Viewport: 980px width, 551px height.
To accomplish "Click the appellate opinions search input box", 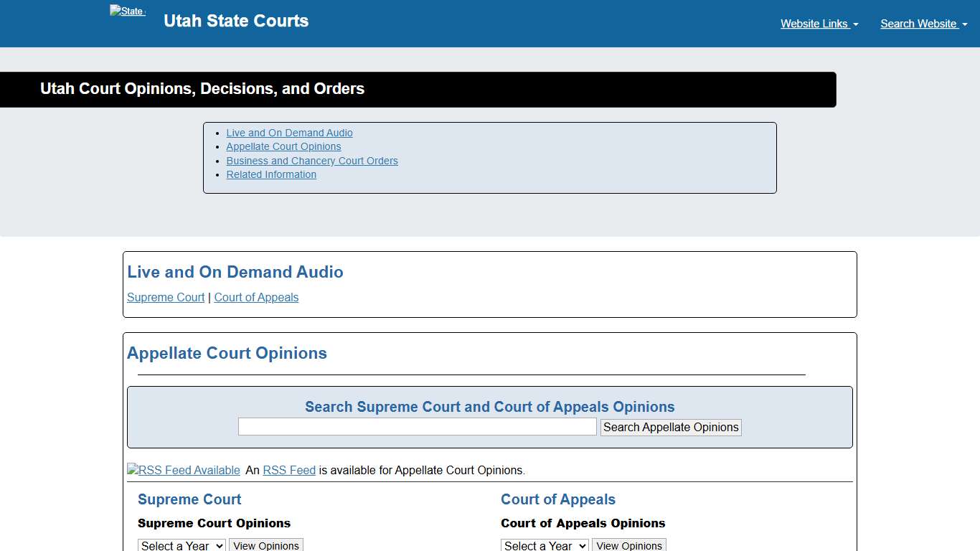I will [x=417, y=426].
